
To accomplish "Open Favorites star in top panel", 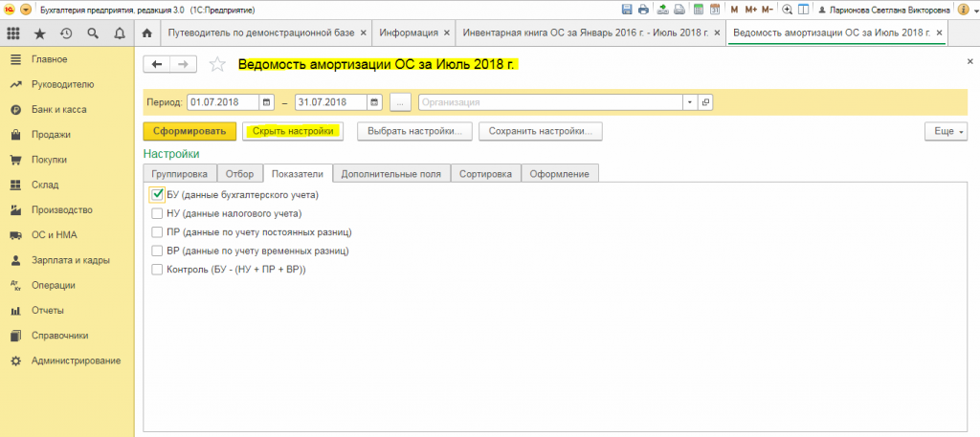I will 39,33.
